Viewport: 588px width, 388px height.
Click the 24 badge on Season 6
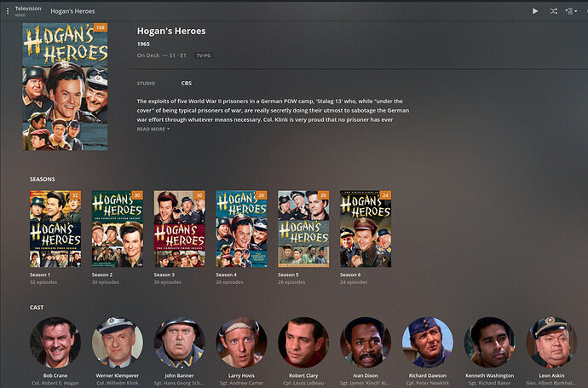tap(385, 195)
